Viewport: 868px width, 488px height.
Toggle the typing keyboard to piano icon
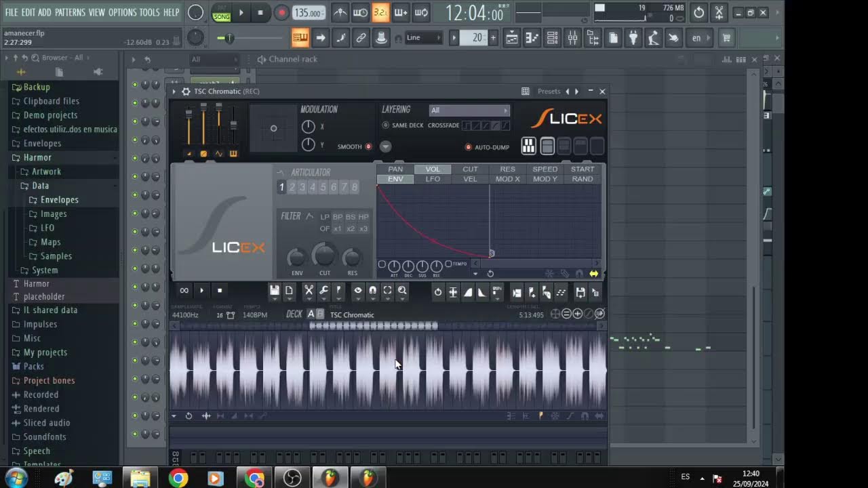(300, 38)
